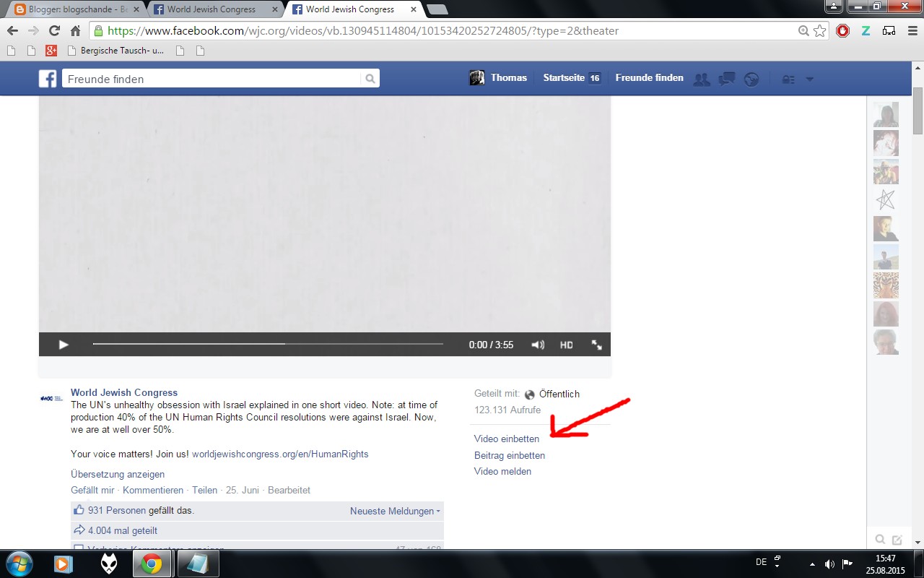This screenshot has height=578, width=924.
Task: Open notifications globe icon
Action: [x=751, y=79]
